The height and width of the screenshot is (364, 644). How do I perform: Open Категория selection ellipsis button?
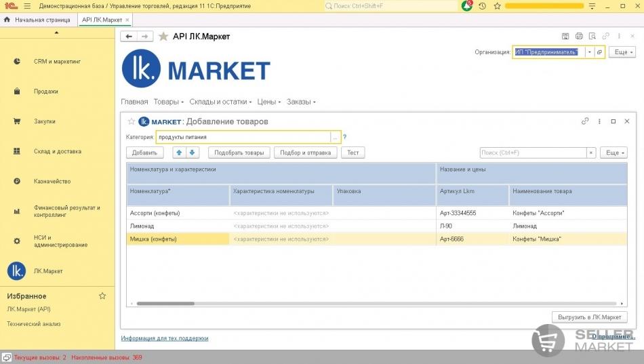(x=335, y=137)
